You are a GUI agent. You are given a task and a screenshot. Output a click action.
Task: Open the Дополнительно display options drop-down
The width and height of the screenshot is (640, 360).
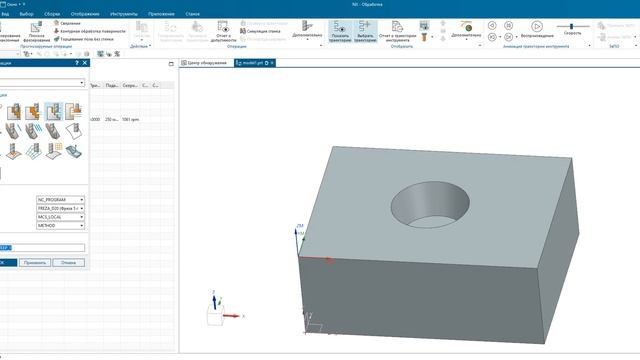(x=466, y=31)
